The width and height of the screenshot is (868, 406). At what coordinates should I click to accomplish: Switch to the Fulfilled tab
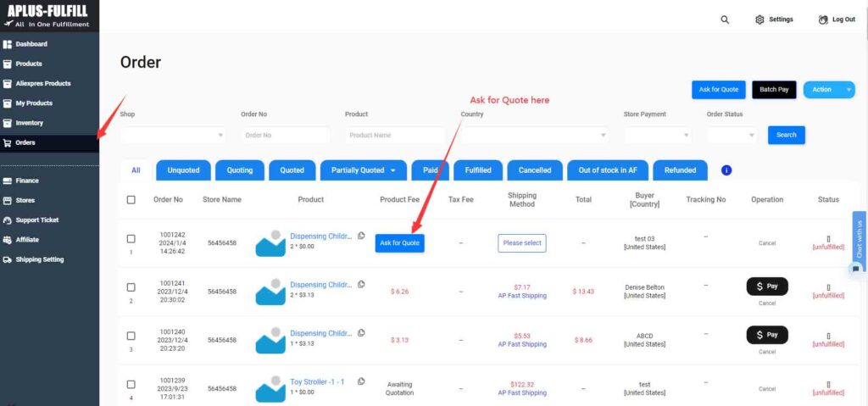pos(478,170)
